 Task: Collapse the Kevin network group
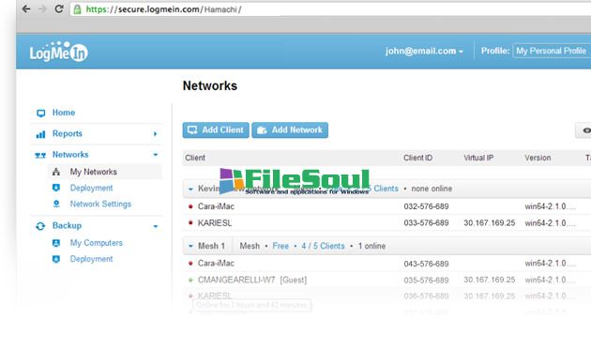point(190,189)
